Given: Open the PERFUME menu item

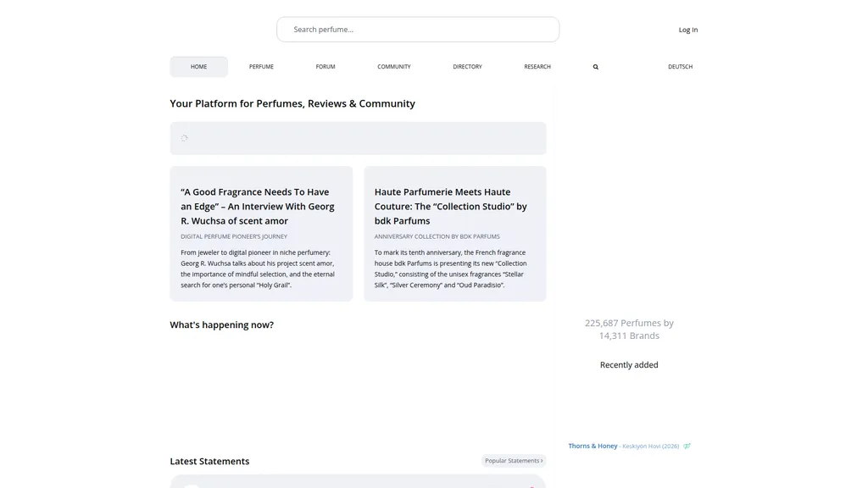Looking at the screenshot, I should click(261, 67).
